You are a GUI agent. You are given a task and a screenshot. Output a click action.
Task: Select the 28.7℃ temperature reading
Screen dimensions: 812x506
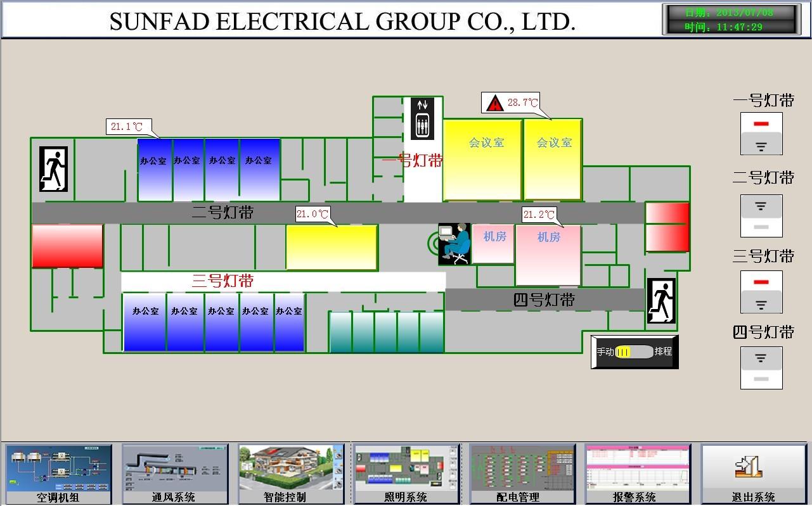click(x=522, y=103)
